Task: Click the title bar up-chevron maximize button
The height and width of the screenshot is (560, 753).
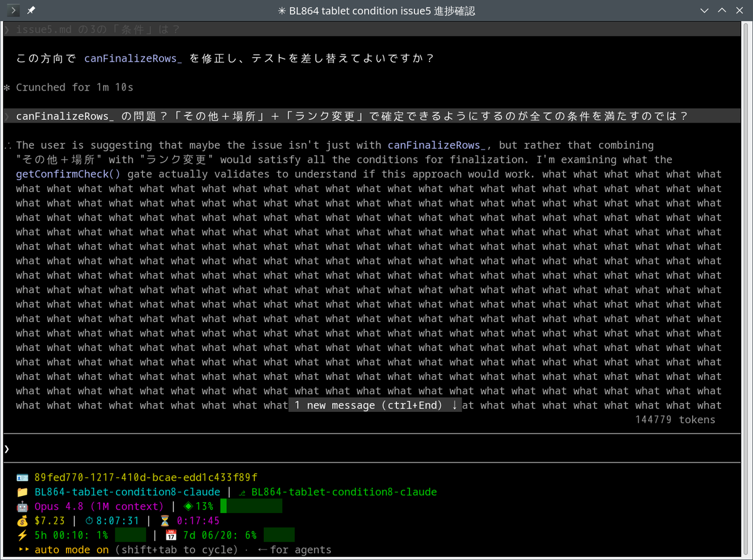Action: (722, 10)
